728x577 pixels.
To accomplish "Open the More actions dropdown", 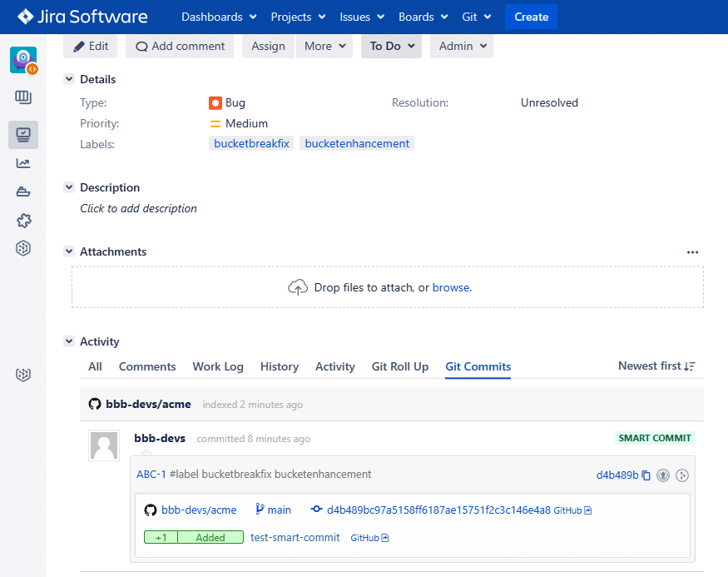I will 324,46.
